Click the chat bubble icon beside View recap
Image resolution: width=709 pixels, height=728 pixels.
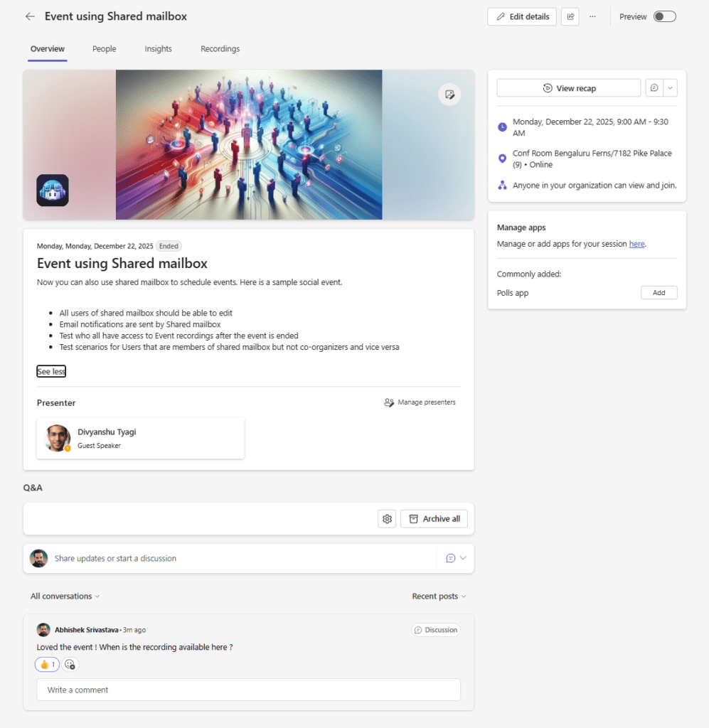[x=654, y=87]
